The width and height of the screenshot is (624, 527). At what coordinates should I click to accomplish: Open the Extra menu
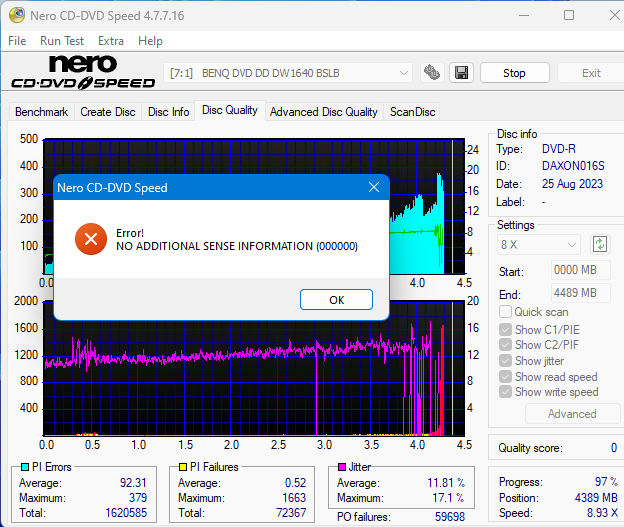click(x=111, y=41)
